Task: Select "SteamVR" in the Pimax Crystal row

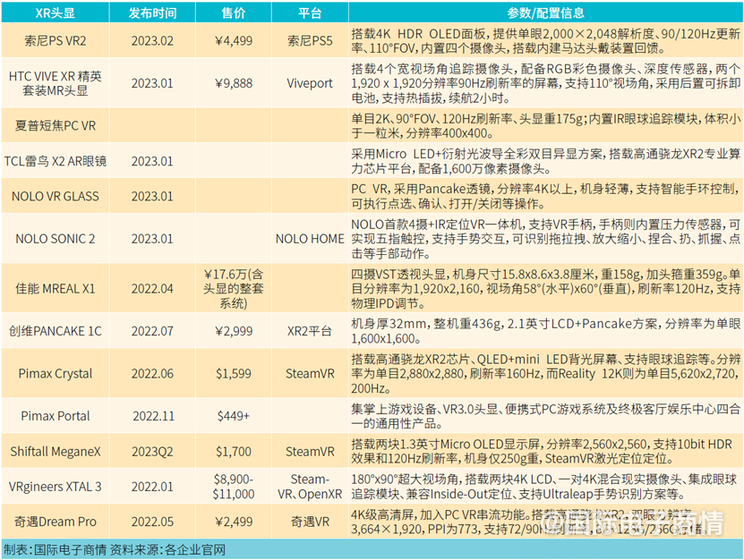Action: [310, 374]
